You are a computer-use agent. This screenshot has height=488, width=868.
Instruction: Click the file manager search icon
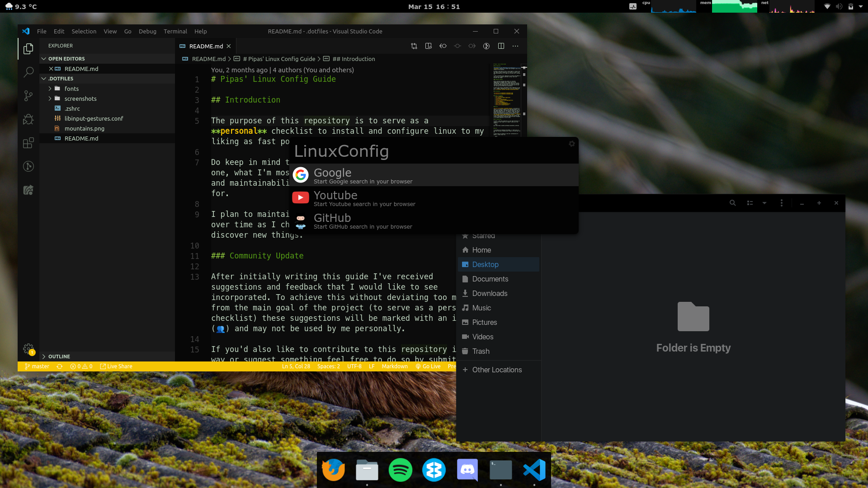(732, 203)
